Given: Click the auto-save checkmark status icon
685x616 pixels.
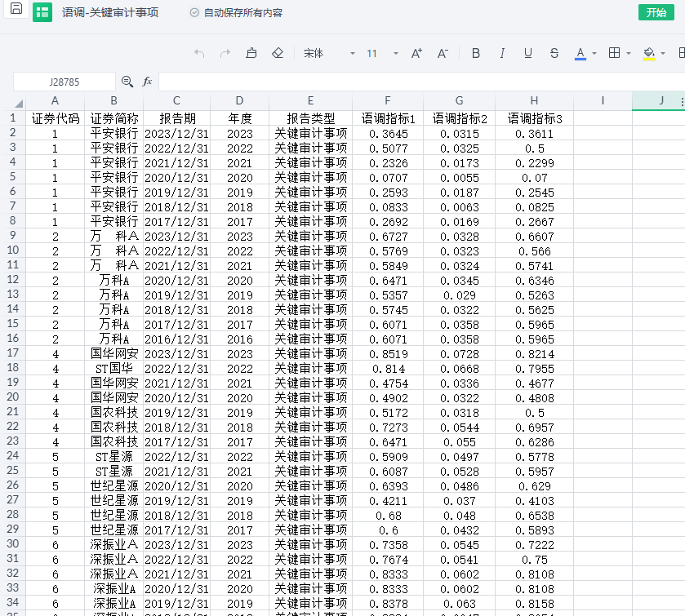Looking at the screenshot, I should [x=194, y=13].
